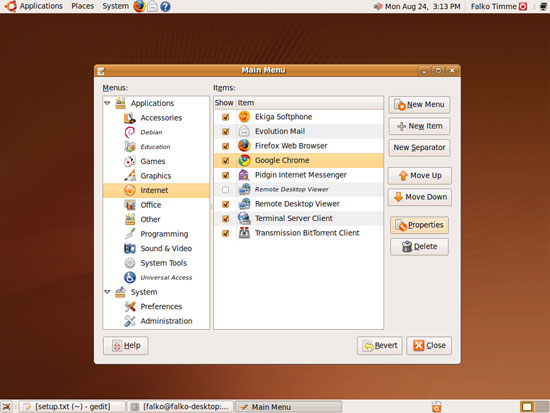
Task: Launch Firefox from the top panel
Action: point(139,6)
